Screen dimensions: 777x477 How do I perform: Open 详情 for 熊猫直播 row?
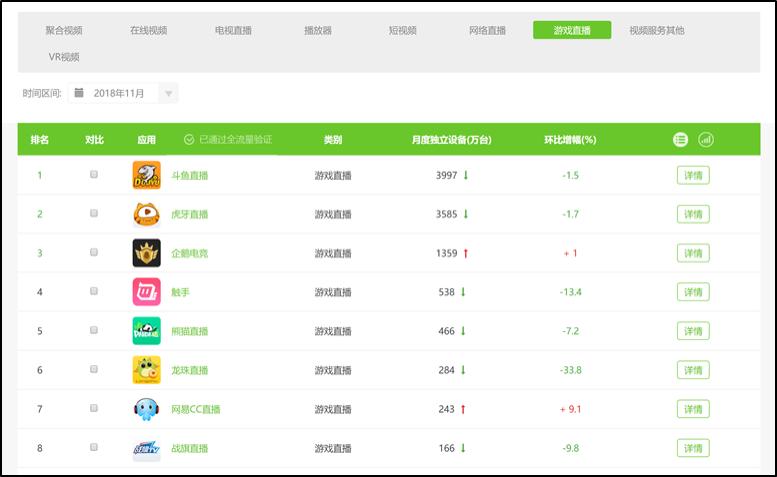(693, 331)
